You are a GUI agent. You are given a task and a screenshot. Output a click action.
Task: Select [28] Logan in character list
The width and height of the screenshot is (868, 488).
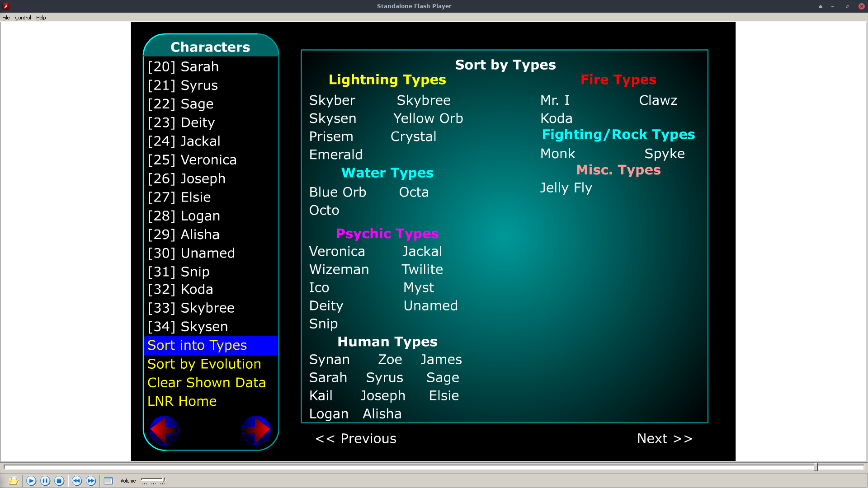coord(184,216)
